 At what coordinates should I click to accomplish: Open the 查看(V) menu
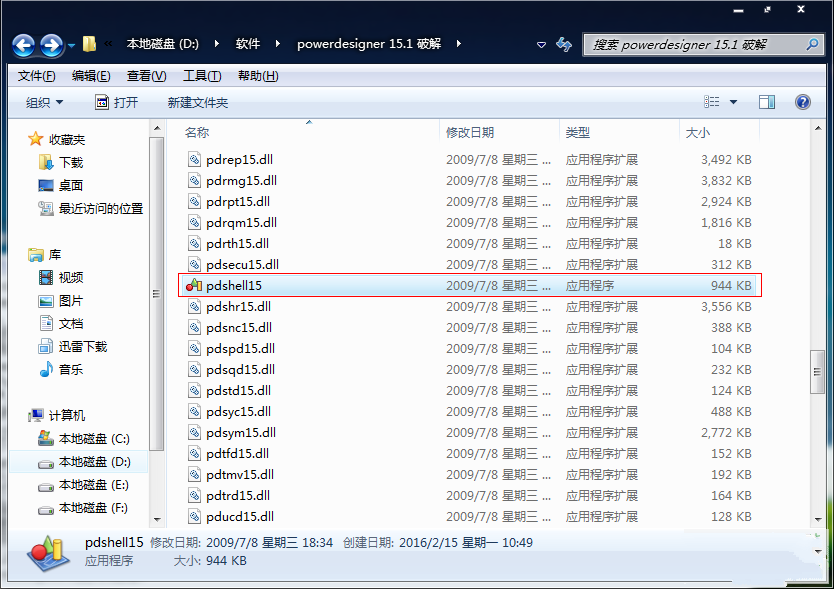(146, 76)
